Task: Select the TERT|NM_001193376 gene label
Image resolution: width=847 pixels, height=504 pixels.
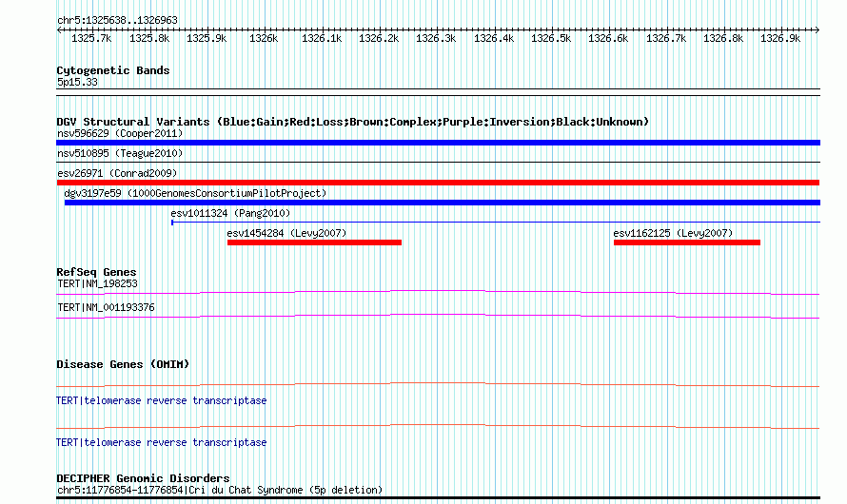Action: [x=106, y=307]
